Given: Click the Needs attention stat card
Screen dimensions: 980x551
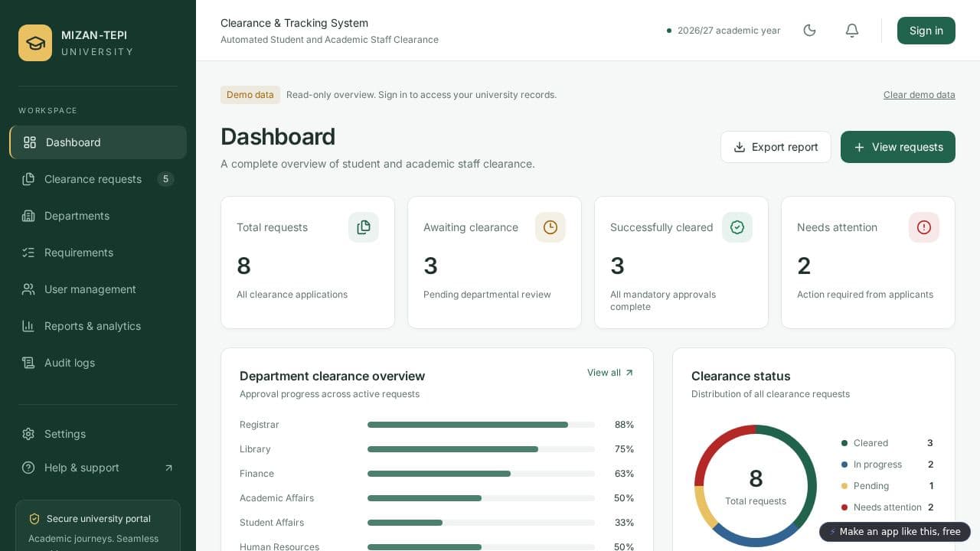Looking at the screenshot, I should click(868, 262).
